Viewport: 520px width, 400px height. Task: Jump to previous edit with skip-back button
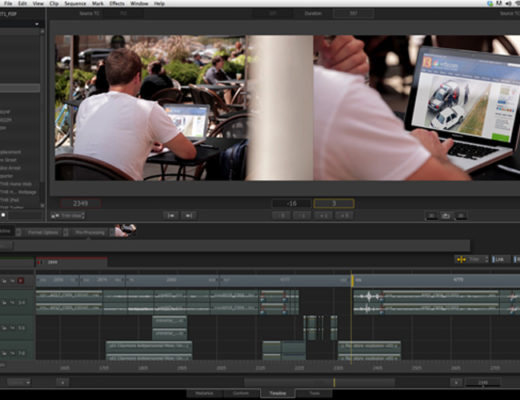point(171,216)
